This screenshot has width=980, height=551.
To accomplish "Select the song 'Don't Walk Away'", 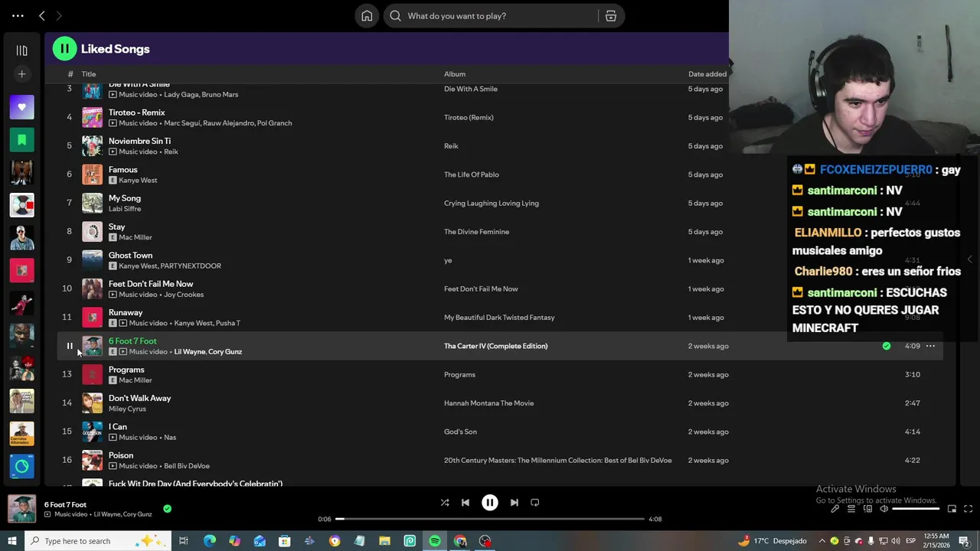I will [x=139, y=398].
